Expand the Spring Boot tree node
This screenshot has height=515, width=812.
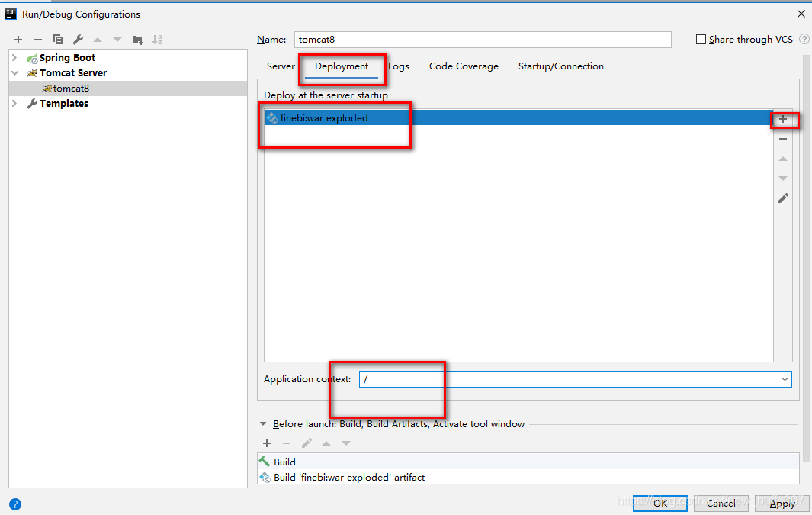13,57
